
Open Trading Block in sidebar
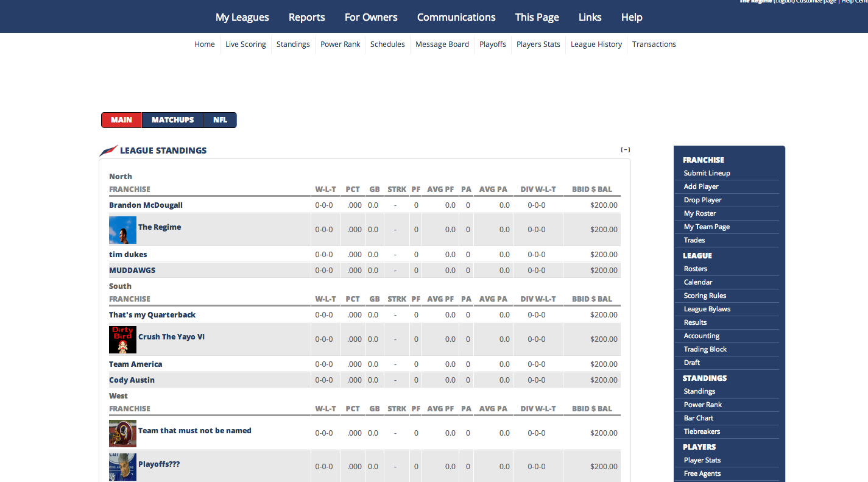[705, 349]
